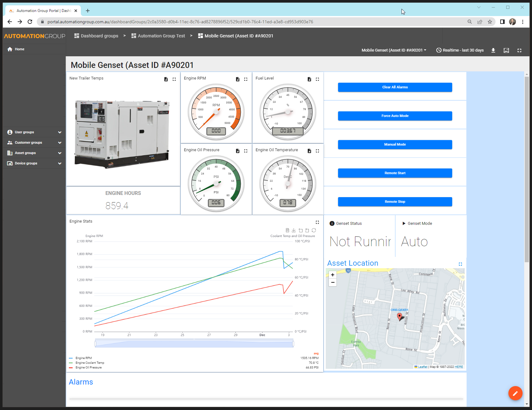Expand Asset Location map to fullscreen
This screenshot has height=410, width=532.
coord(460,264)
